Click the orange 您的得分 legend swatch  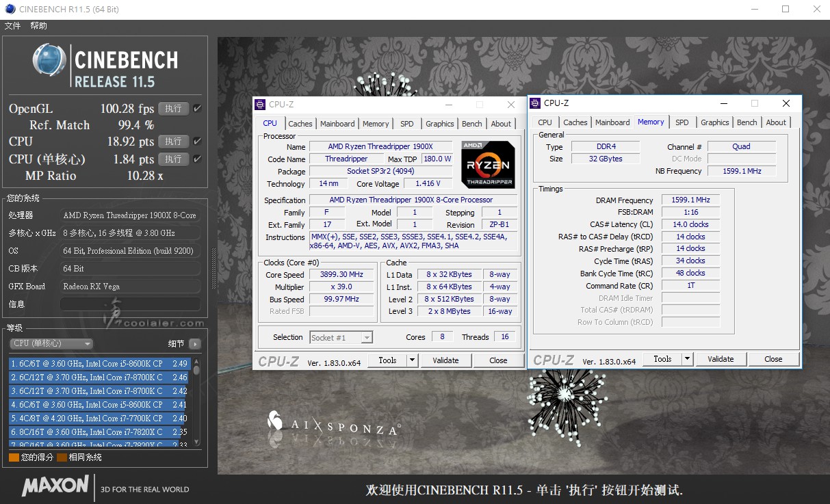[14, 457]
